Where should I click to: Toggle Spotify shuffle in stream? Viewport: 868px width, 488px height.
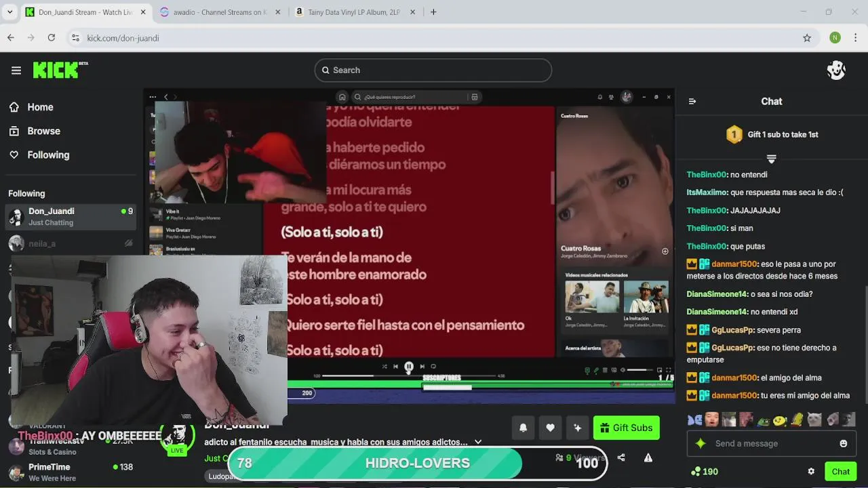click(384, 367)
